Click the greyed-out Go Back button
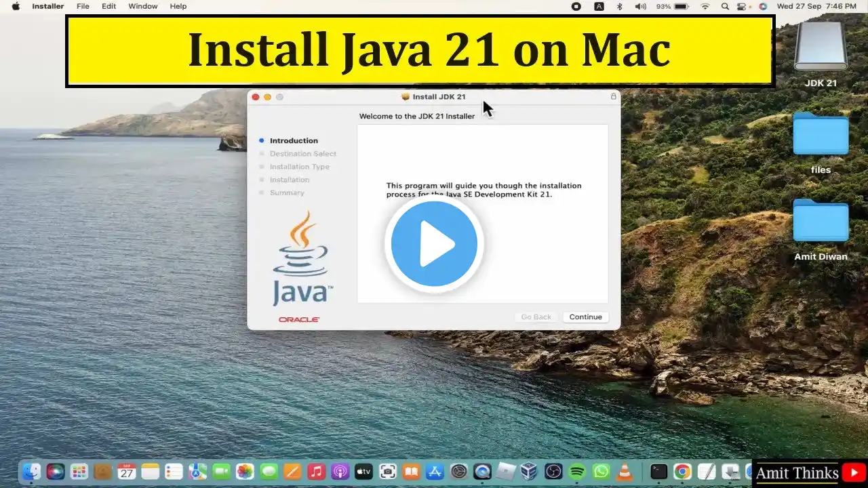 536,317
